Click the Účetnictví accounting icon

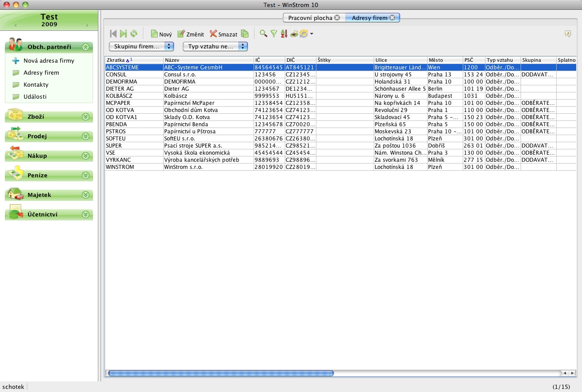pos(16,212)
